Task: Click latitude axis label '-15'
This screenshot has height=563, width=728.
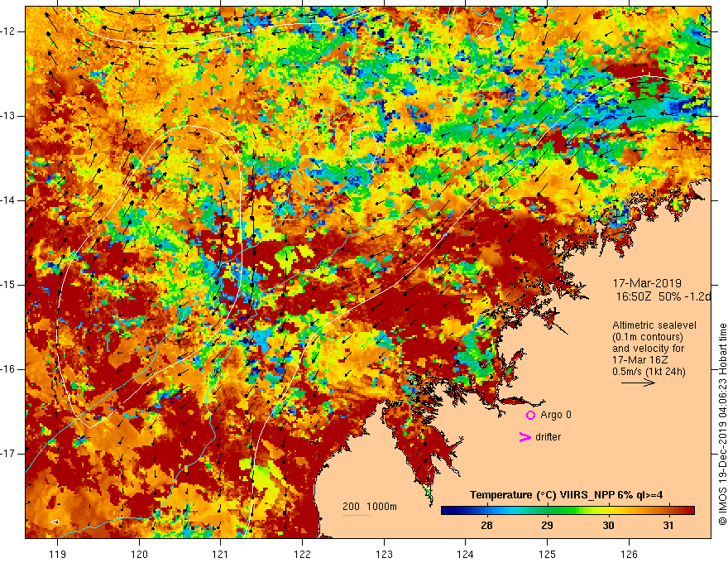Action: pyautogui.click(x=8, y=285)
